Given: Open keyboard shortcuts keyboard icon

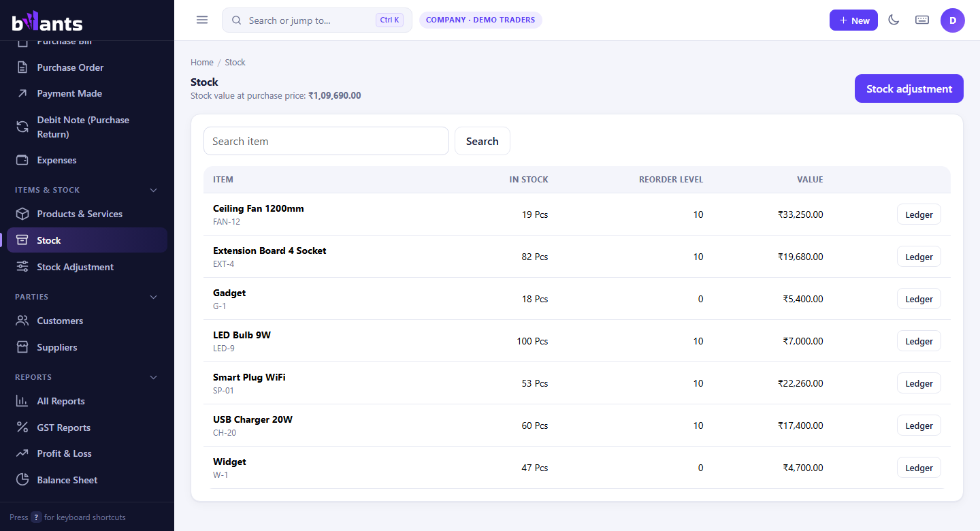Looking at the screenshot, I should pos(922,20).
